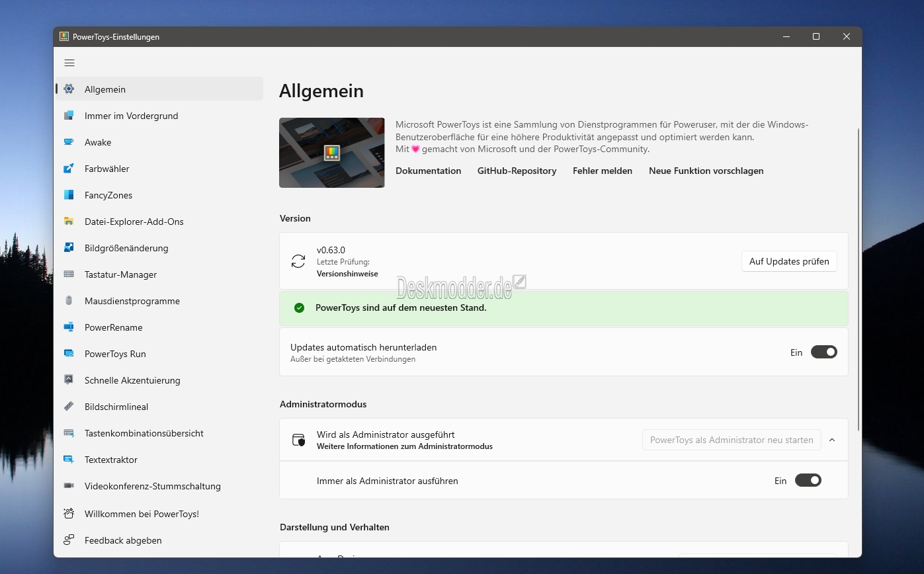Image resolution: width=924 pixels, height=574 pixels.
Task: Click the Textextraktor icon
Action: (69, 460)
